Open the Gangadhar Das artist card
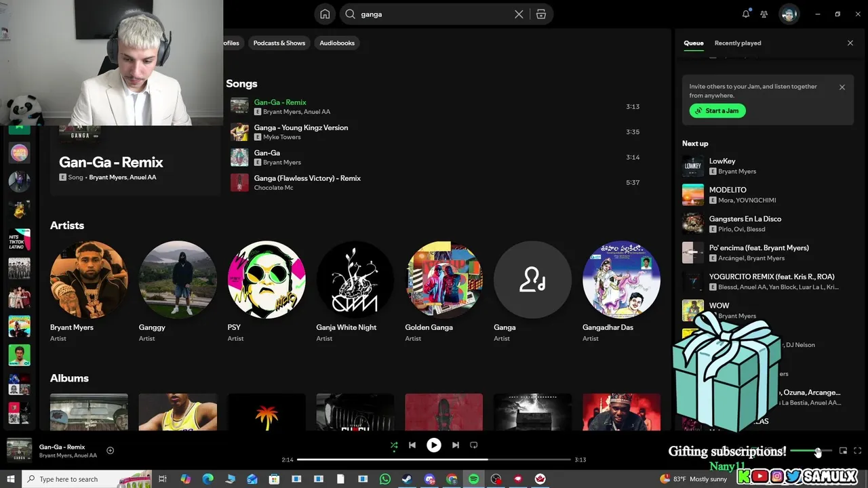Screen dimensions: 868x488 [621, 291]
